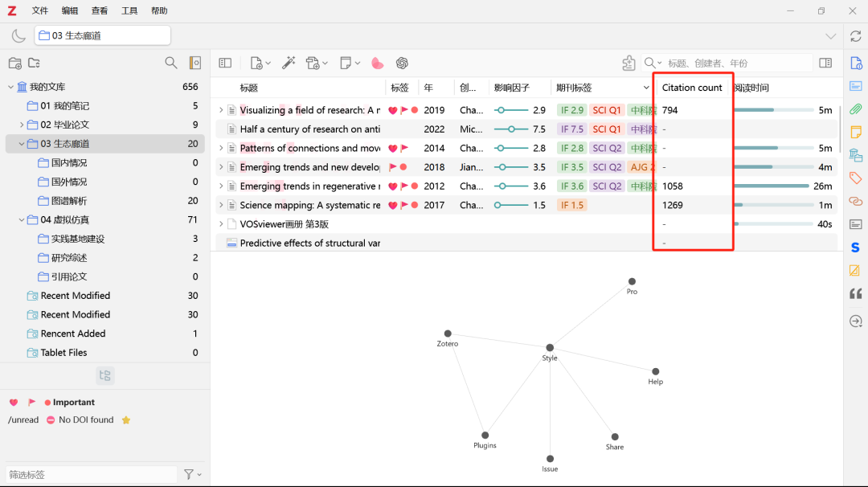Toggle the item pane layout button
This screenshot has height=487, width=868.
(825, 63)
